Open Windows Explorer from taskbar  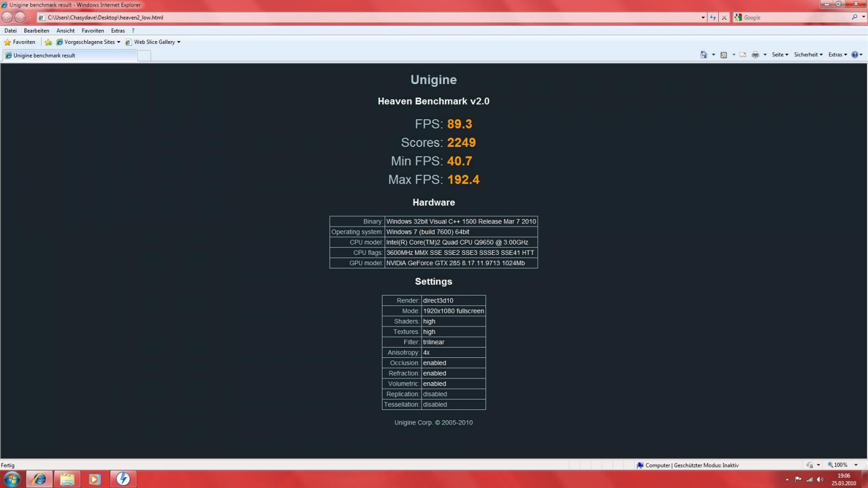[67, 479]
